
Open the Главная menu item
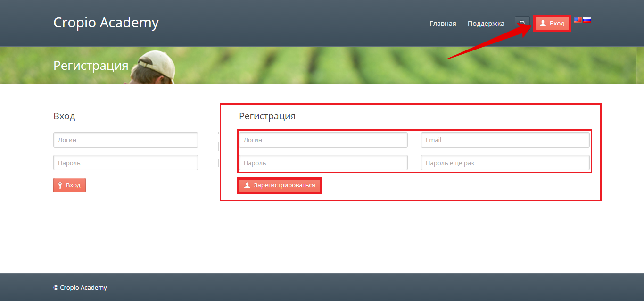[x=443, y=24]
